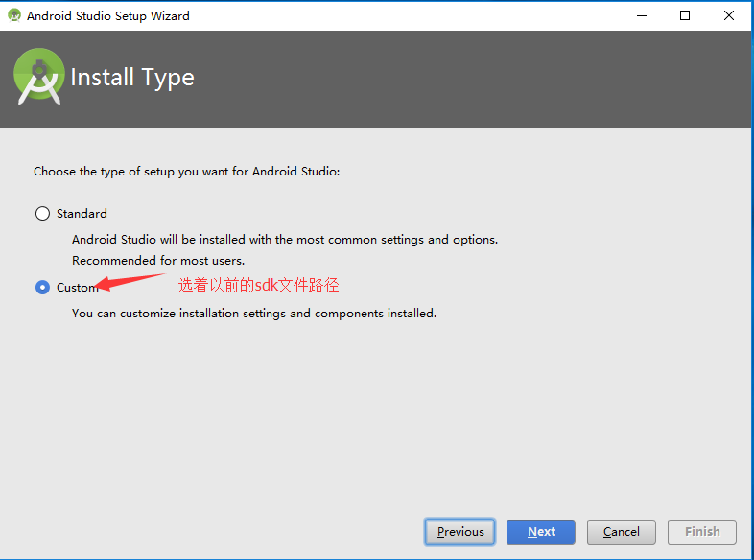Select the Standard setup radio button
Viewport: 754px width, 560px height.
(42, 214)
